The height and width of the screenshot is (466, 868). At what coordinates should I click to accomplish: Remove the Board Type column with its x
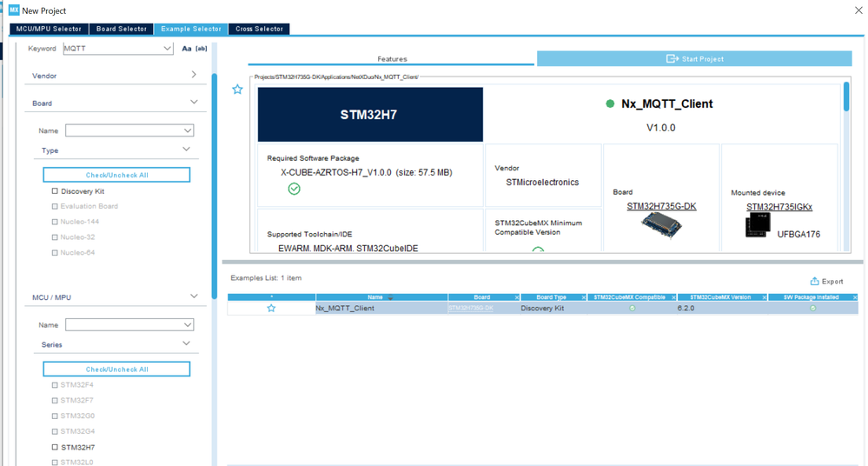pos(584,297)
